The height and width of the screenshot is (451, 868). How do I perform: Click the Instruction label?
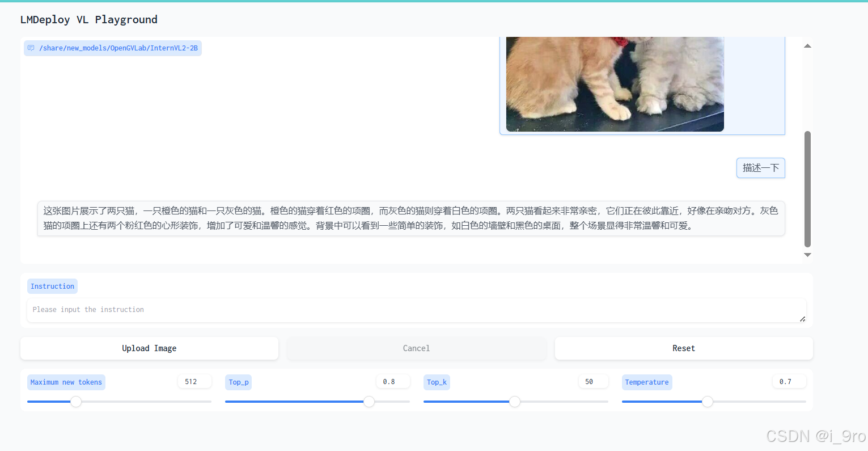(x=52, y=286)
